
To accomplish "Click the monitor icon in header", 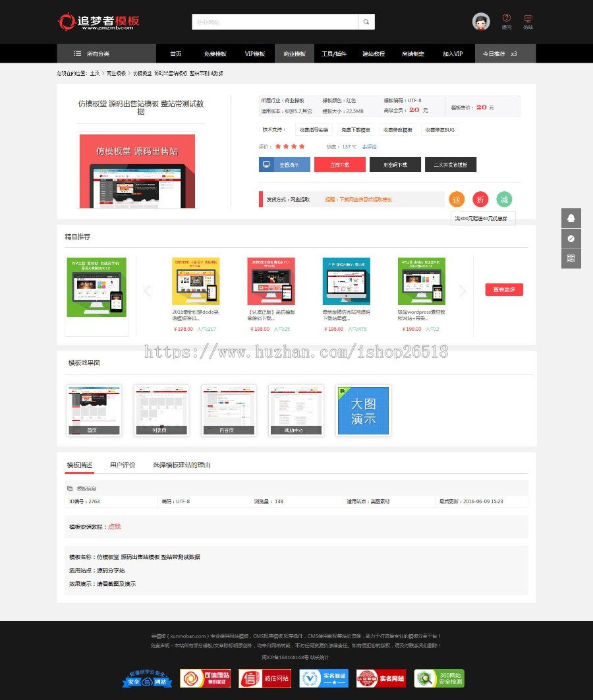I will click(528, 18).
